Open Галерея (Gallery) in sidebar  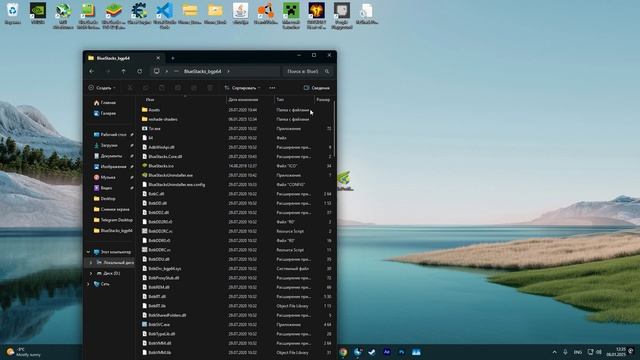tap(105, 113)
